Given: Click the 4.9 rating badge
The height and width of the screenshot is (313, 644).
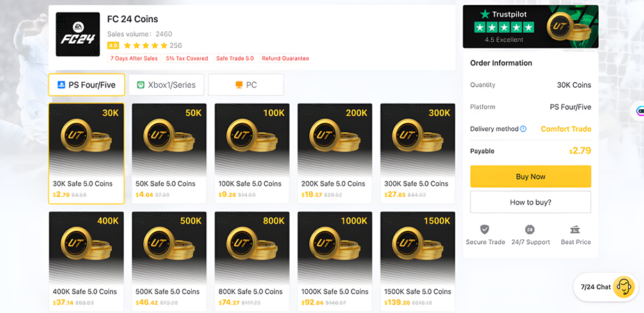Looking at the screenshot, I should [113, 45].
